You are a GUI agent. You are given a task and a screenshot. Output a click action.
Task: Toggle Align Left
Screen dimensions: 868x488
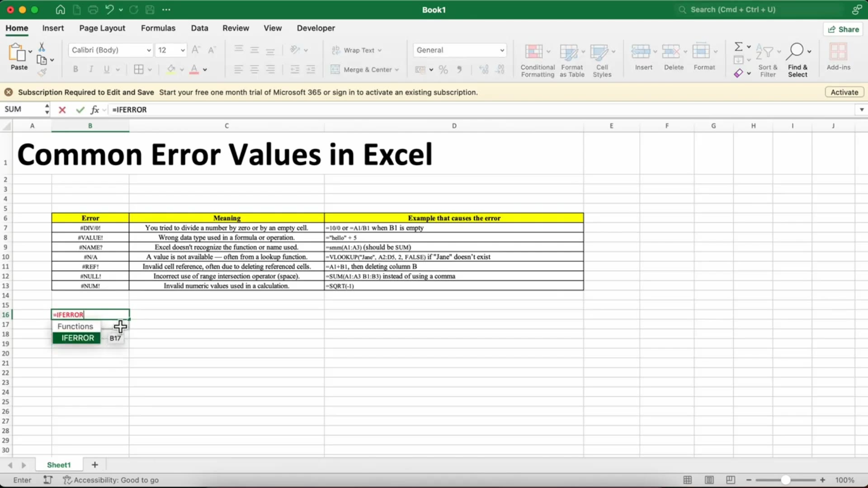pos(239,70)
